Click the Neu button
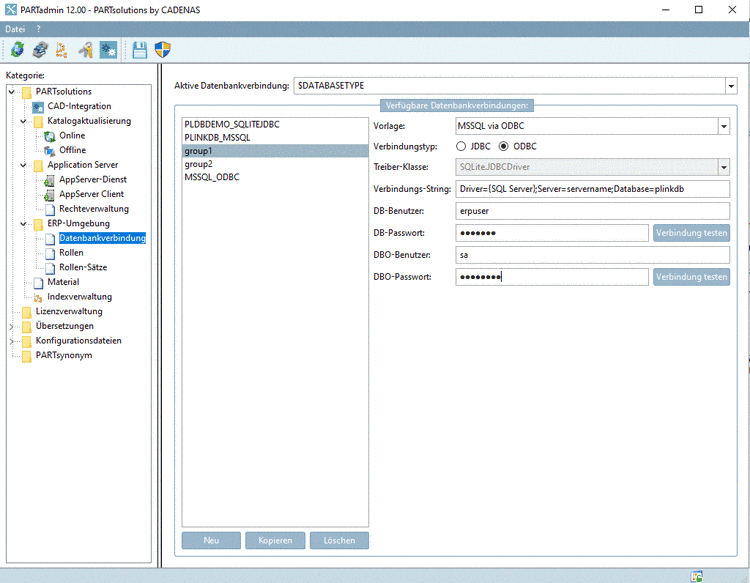This screenshot has width=750, height=583. coord(211,540)
